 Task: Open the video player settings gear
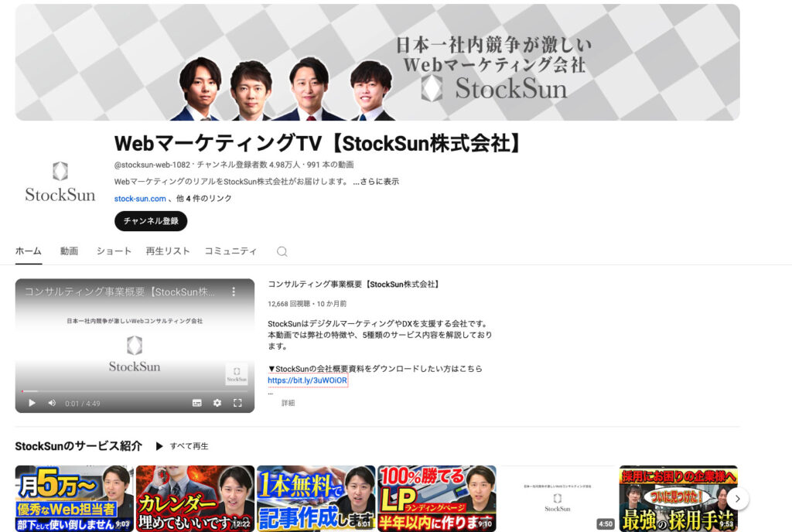point(217,403)
